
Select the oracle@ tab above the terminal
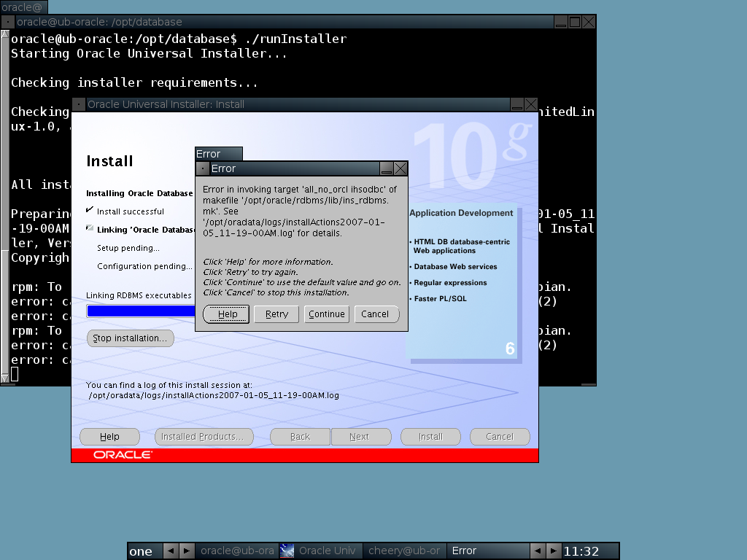24,7
